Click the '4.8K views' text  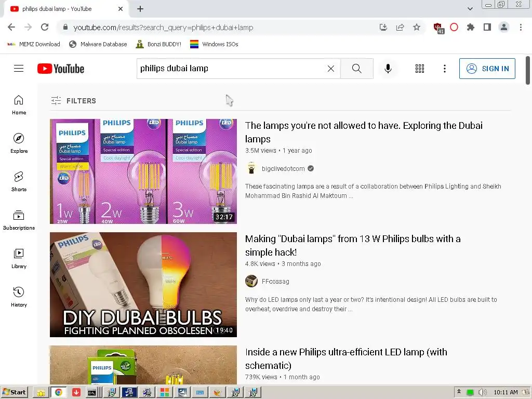tap(260, 263)
